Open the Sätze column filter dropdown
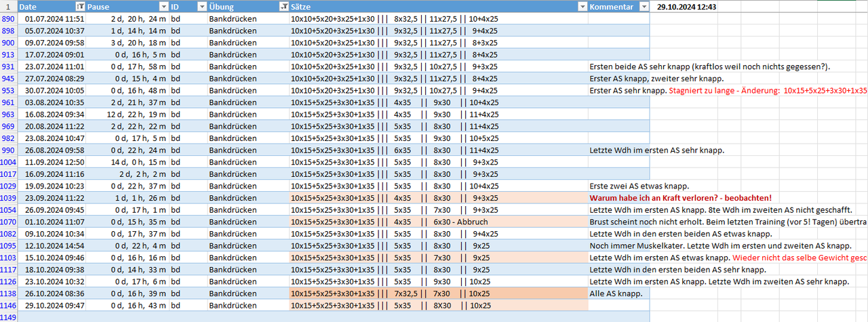This screenshot has width=868, height=322. [x=583, y=7]
